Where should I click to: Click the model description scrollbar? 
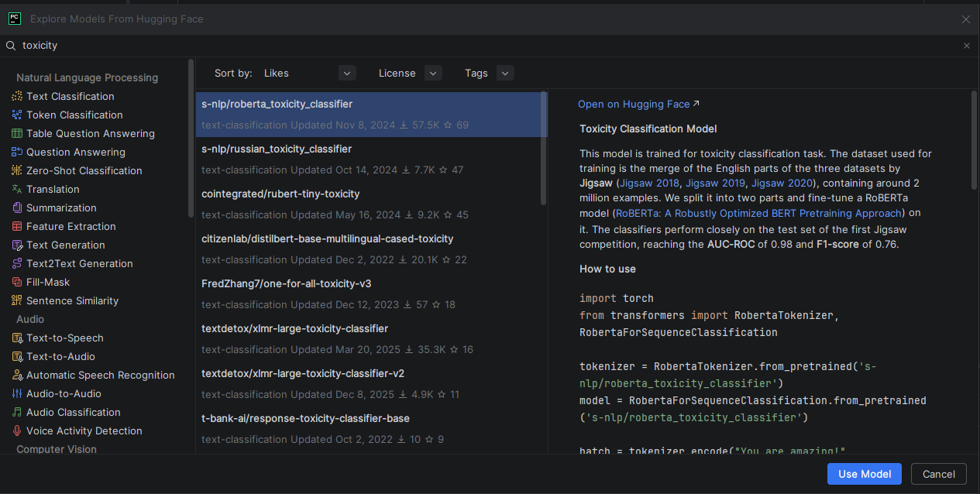click(975, 141)
